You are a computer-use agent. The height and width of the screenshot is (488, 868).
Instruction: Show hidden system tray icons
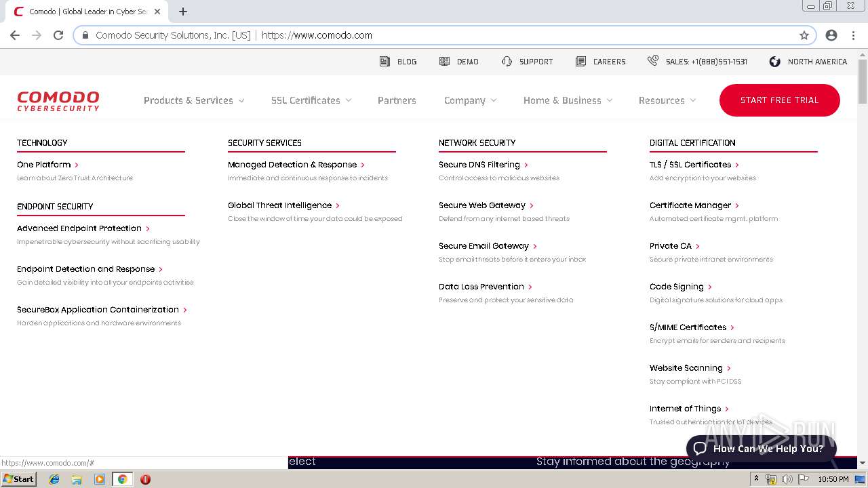click(757, 479)
